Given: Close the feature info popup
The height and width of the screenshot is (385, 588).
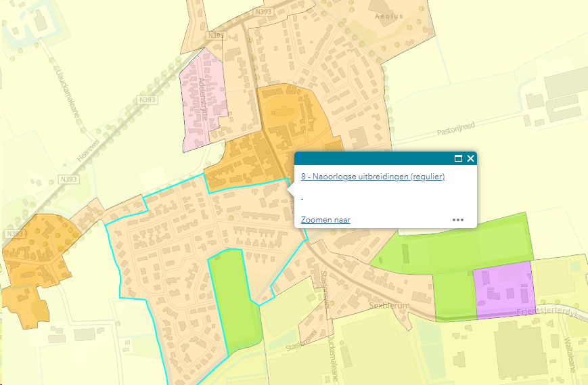Looking at the screenshot, I should [x=471, y=158].
